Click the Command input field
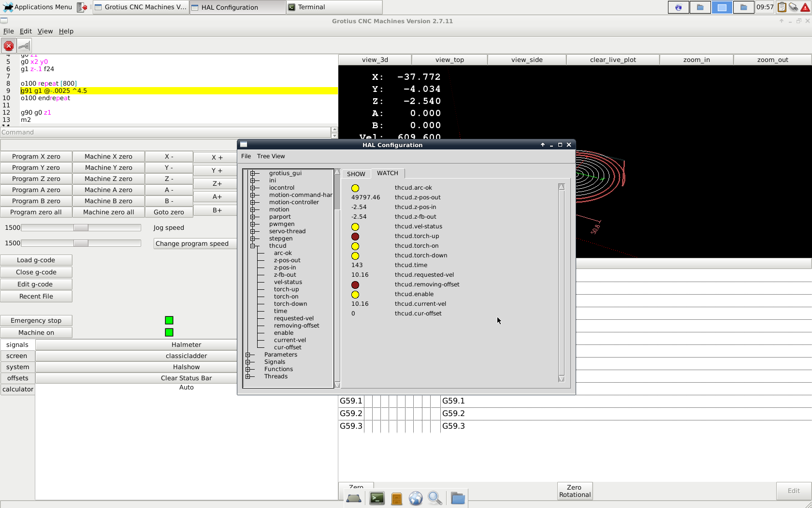The height and width of the screenshot is (508, 812). [x=165, y=132]
